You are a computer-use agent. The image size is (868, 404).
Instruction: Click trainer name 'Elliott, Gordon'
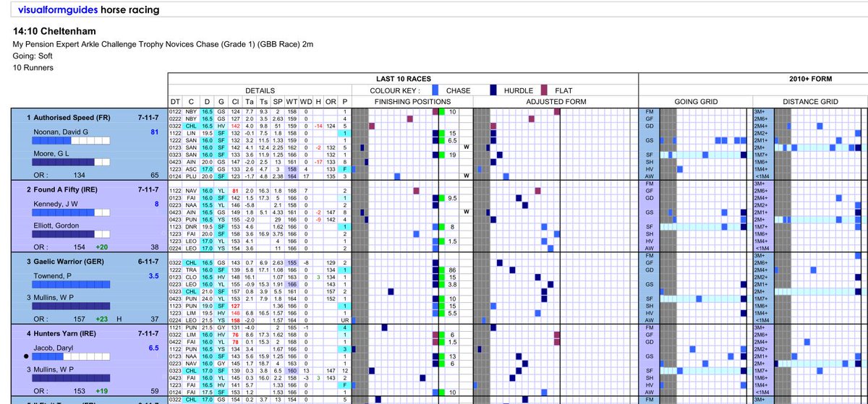point(57,226)
